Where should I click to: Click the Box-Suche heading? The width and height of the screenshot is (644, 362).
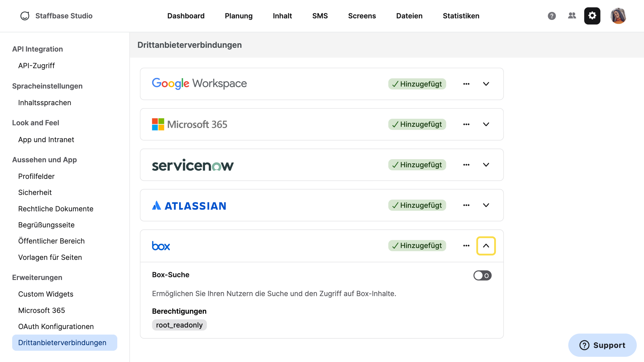(171, 275)
